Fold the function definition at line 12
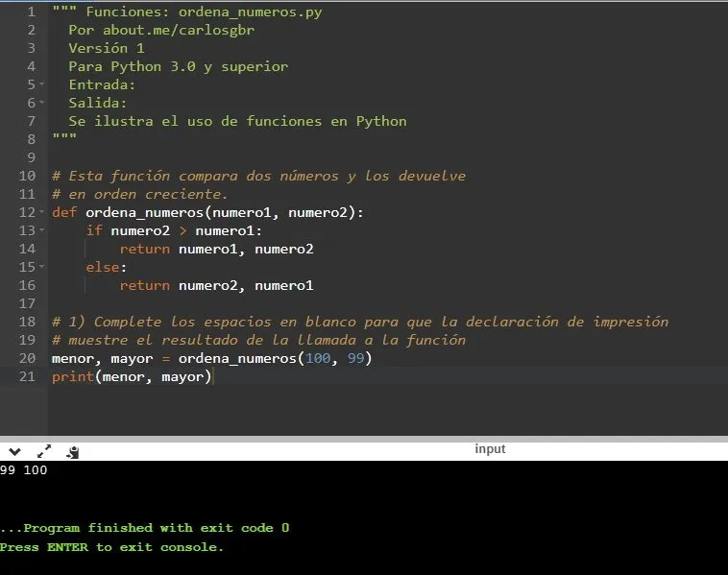728x575 pixels. tap(42, 212)
